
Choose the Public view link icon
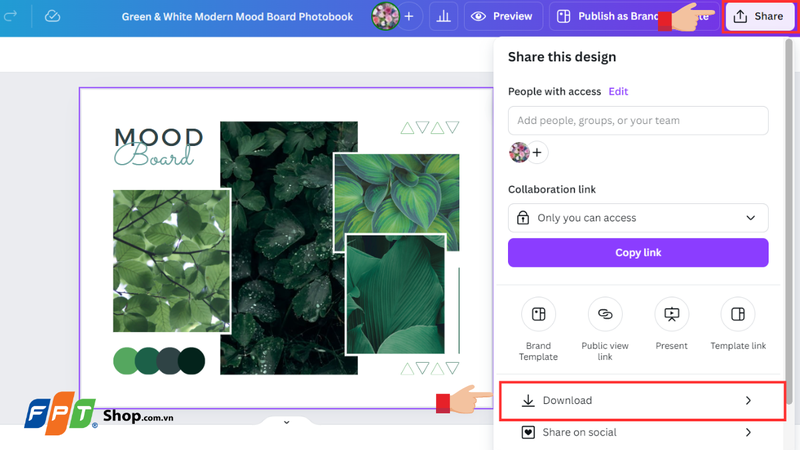605,314
